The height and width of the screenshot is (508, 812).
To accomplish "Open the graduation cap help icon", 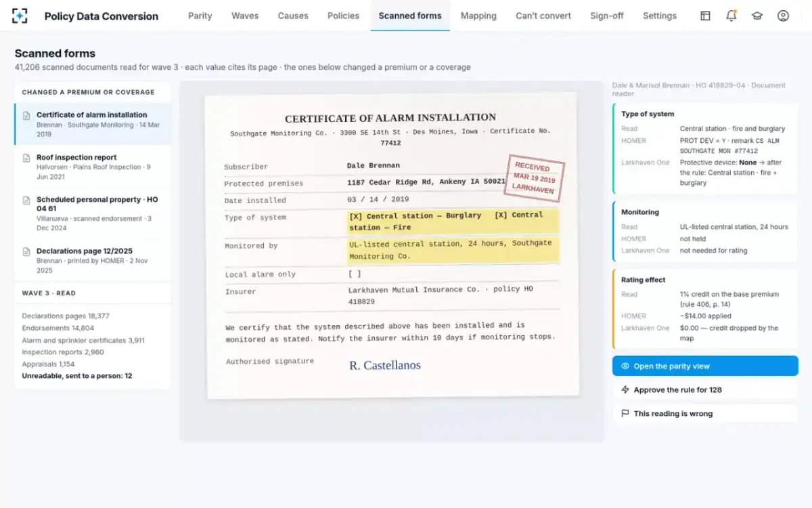I will click(x=757, y=16).
